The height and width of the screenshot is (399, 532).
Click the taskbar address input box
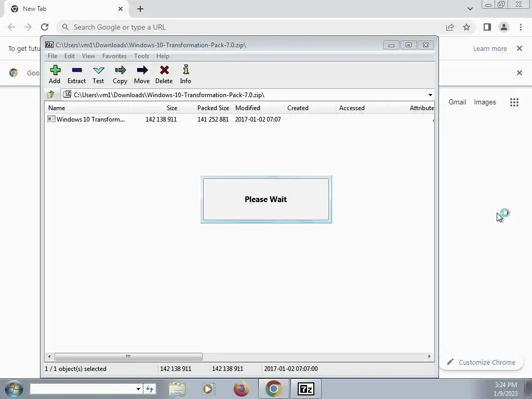click(x=82, y=389)
